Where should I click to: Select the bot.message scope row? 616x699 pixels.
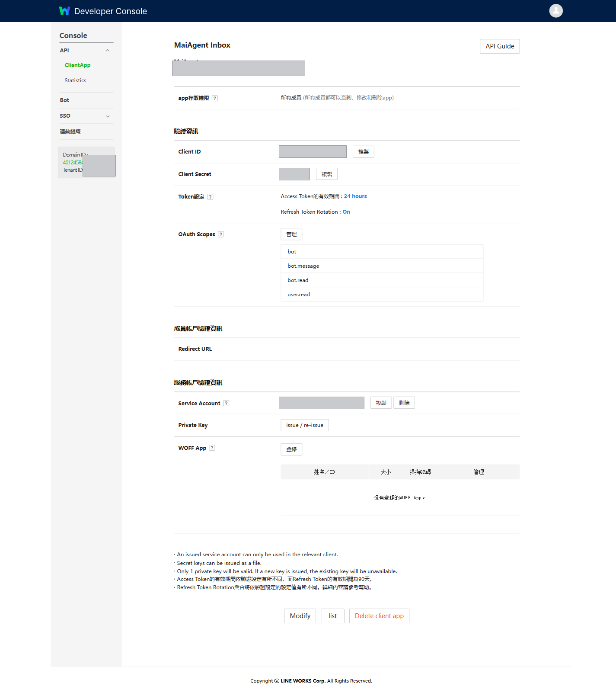pos(382,266)
